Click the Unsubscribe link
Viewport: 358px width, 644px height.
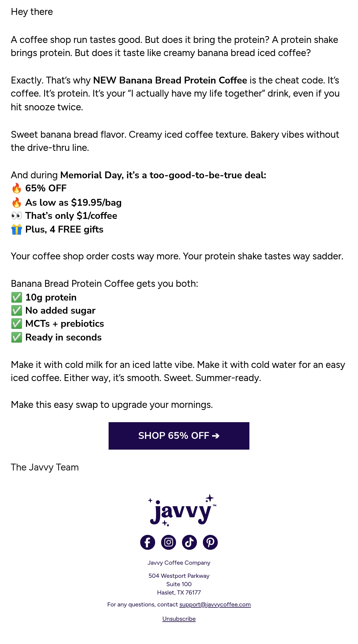point(179,619)
